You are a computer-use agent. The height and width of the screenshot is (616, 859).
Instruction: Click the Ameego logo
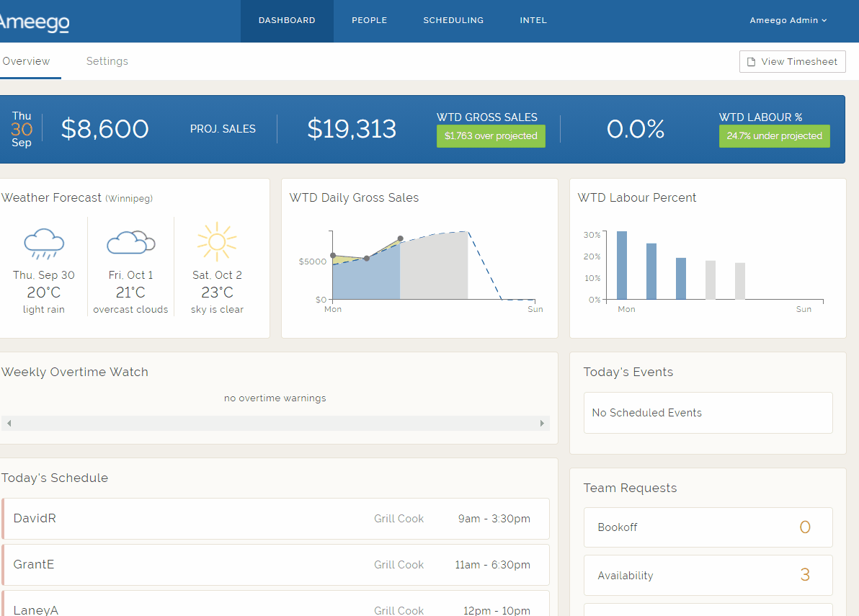(35, 22)
